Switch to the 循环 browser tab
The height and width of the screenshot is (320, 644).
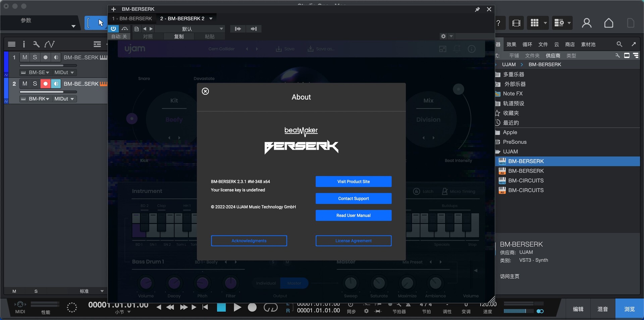(x=527, y=44)
